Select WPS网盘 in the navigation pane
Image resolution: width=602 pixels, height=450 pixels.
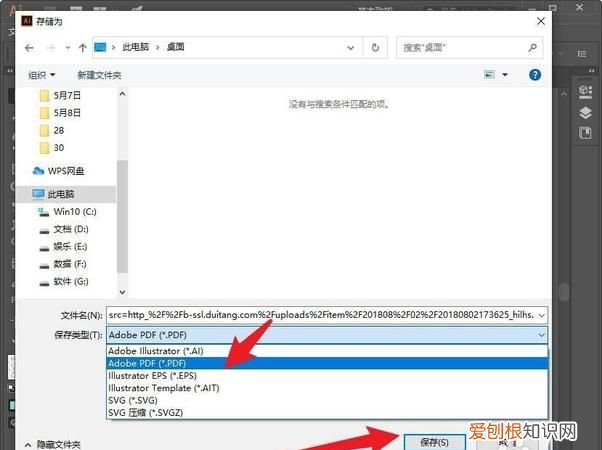[58, 171]
